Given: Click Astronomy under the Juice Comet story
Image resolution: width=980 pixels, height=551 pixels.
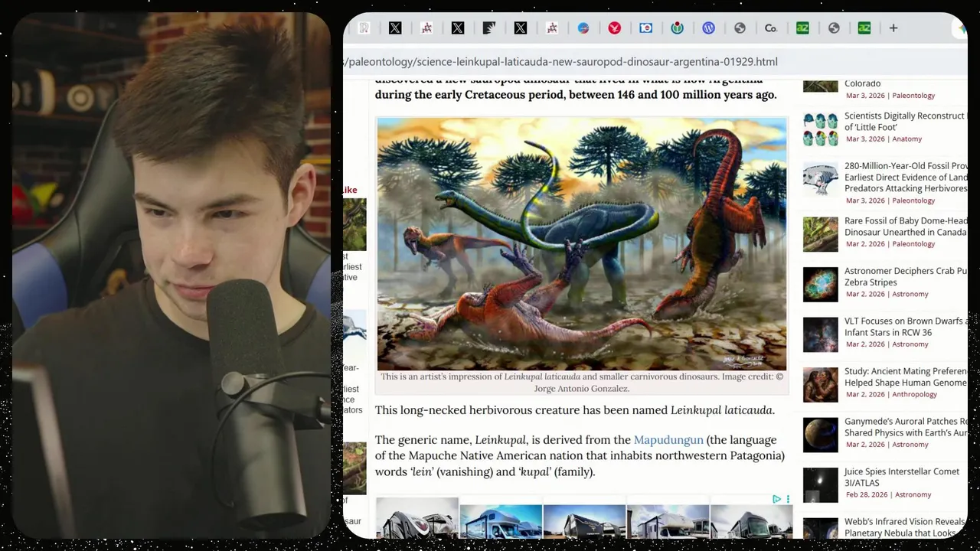Looking at the screenshot, I should (913, 495).
